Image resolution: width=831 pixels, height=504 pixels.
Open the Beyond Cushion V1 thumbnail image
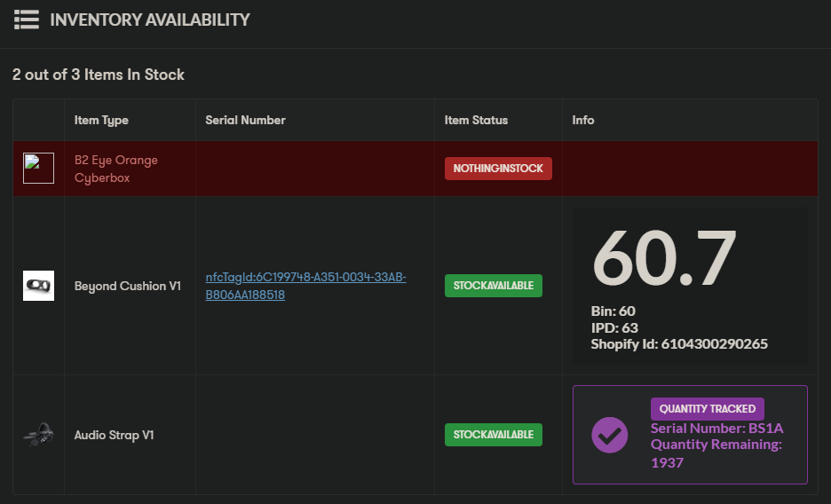[39, 286]
